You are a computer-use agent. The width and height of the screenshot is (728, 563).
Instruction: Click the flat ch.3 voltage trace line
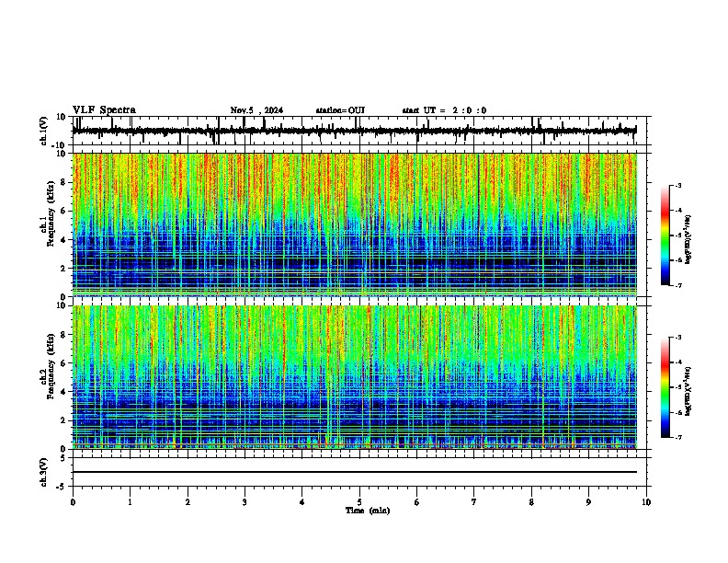coord(355,472)
